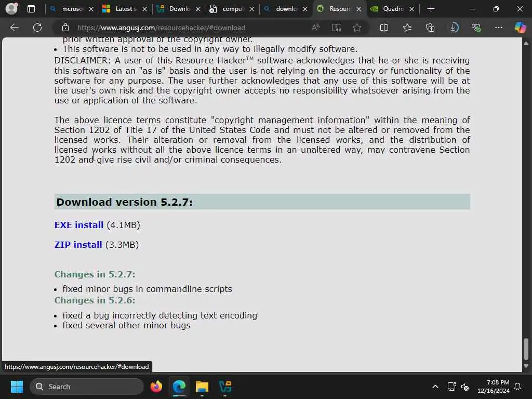Click the '(3.3MB)' size text
Screen dimensions: 532x399
point(122,245)
